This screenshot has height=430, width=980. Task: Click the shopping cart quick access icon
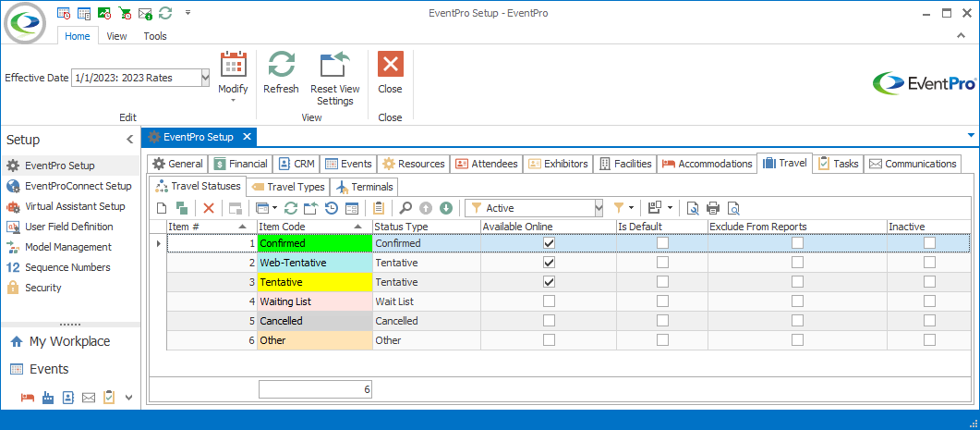pyautogui.click(x=125, y=13)
